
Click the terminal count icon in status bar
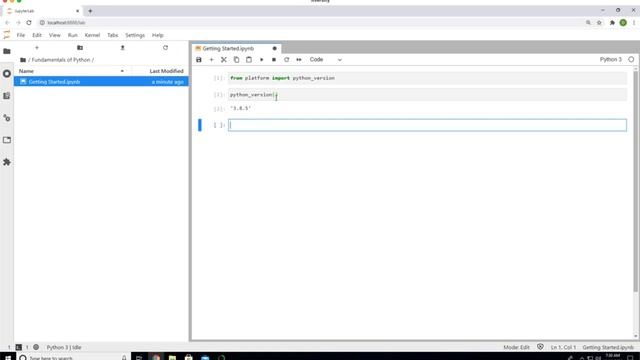pyautogui.click(x=18, y=347)
